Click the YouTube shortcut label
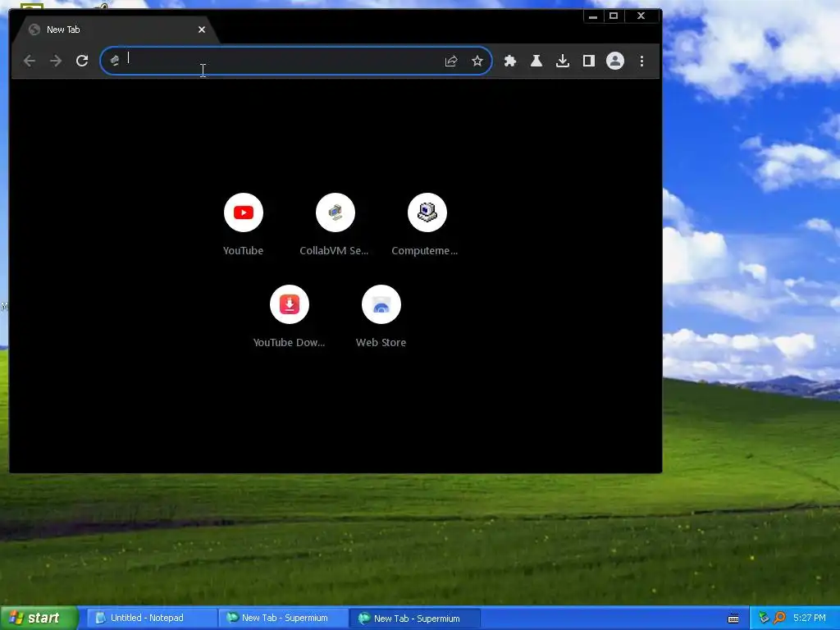 (243, 251)
